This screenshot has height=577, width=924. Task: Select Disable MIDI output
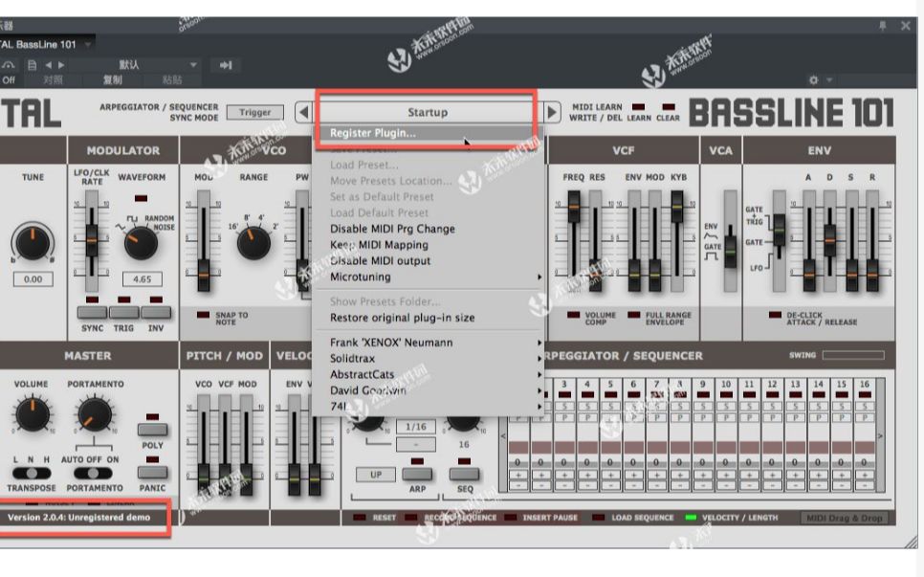(428, 260)
